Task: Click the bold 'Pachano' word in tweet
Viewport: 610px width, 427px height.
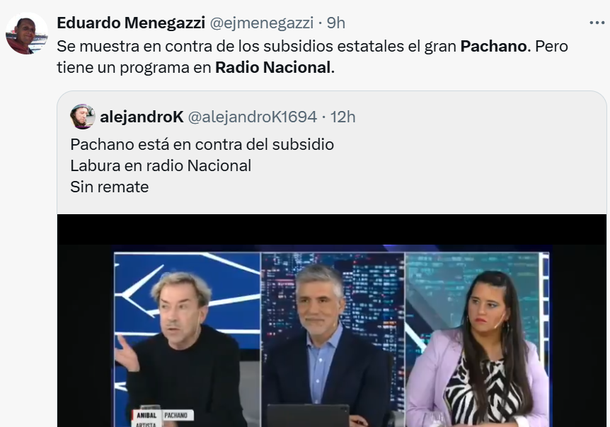Action: (495, 46)
